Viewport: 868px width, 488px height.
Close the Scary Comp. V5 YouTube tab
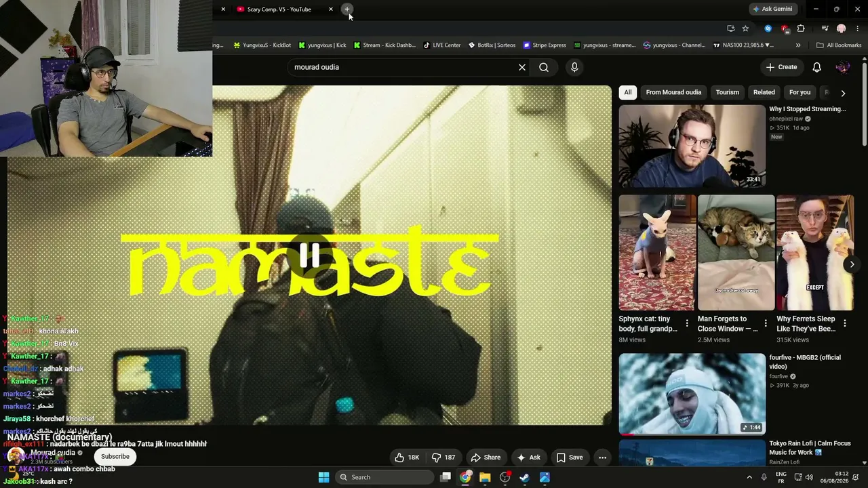tap(331, 9)
